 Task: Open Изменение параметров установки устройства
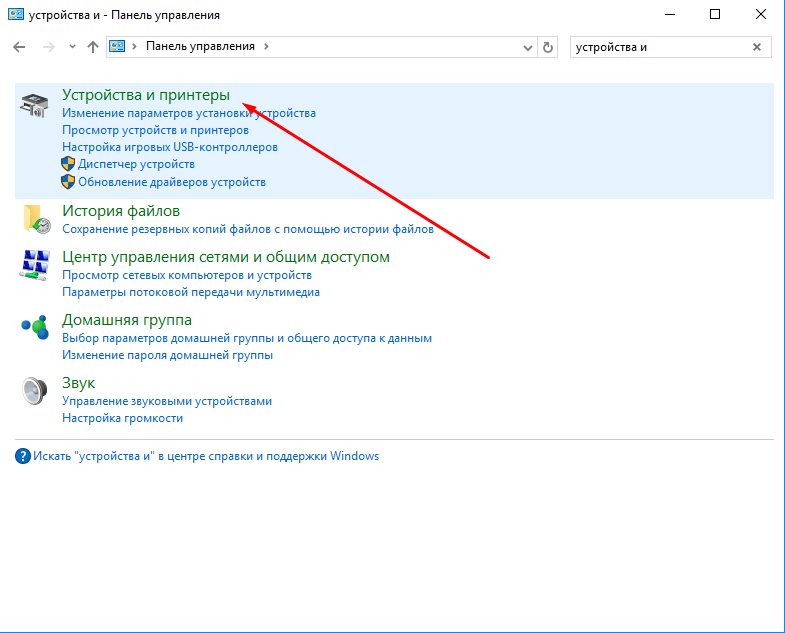point(189,113)
